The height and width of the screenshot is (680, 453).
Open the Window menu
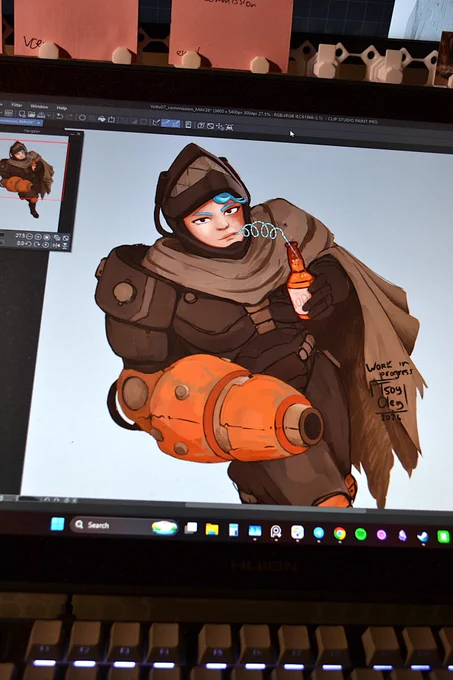click(39, 107)
